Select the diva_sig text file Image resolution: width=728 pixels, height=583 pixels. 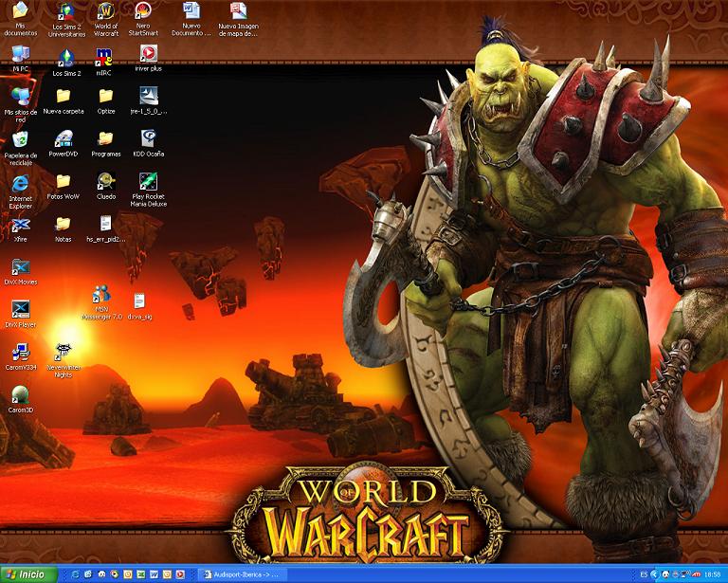pyautogui.click(x=139, y=306)
